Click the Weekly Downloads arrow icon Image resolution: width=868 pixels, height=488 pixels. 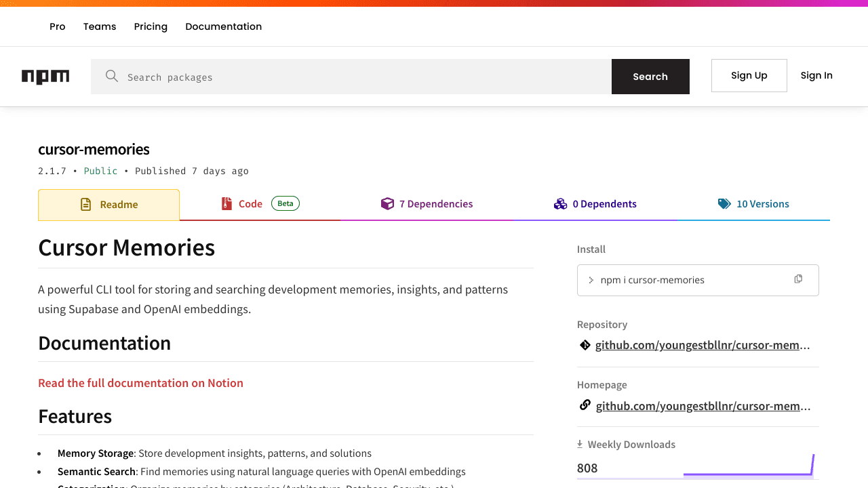580,444
